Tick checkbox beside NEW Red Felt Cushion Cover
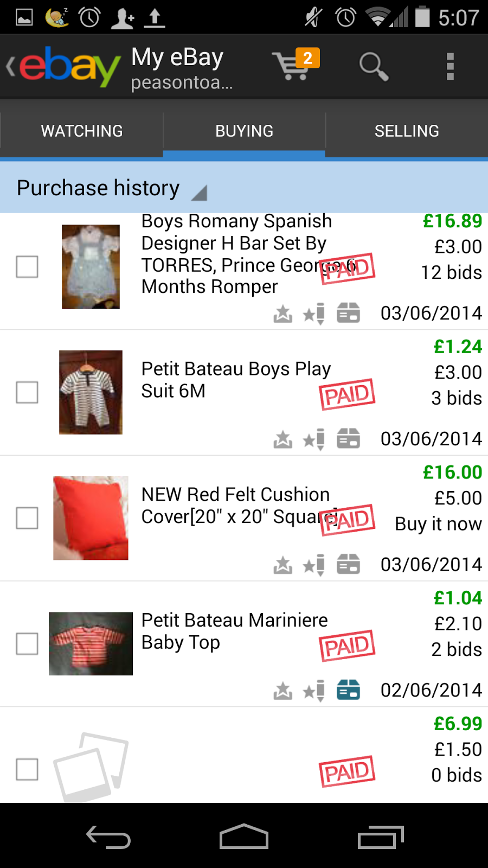 pyautogui.click(x=27, y=518)
